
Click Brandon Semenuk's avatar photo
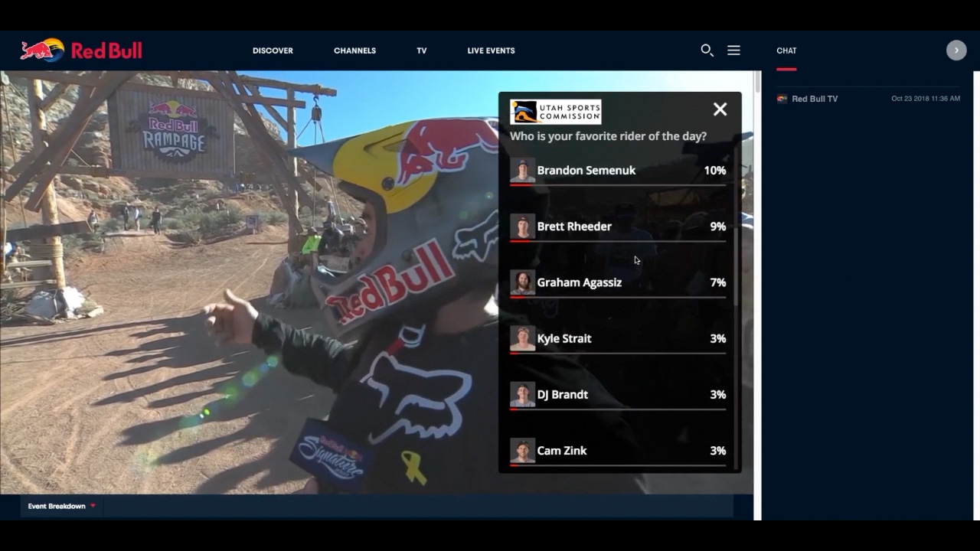[523, 170]
